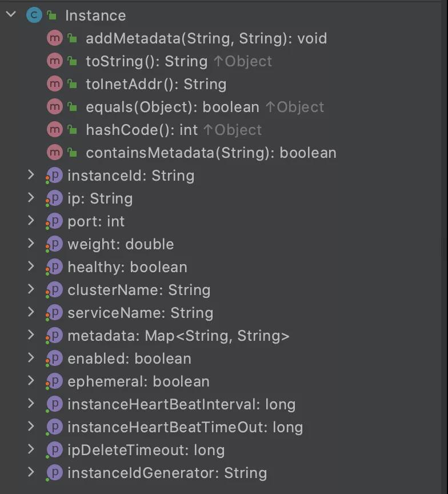This screenshot has height=494, width=448.
Task: Click the property icon beside instanceId
Action: [x=54, y=176]
